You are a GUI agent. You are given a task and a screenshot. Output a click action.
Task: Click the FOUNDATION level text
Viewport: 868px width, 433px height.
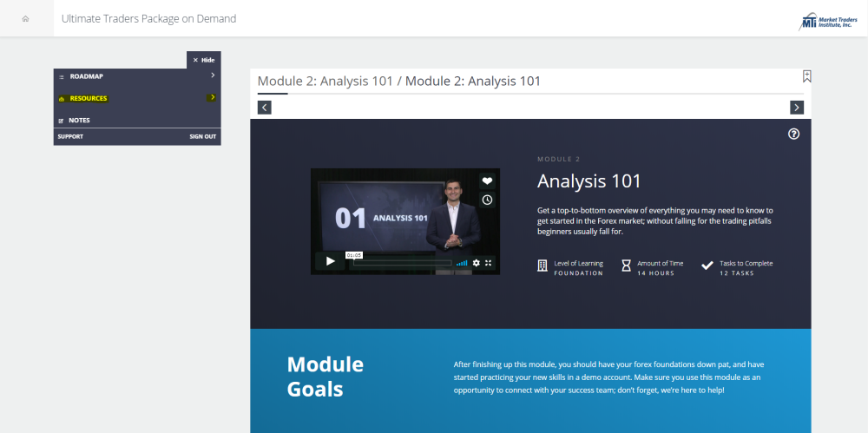click(578, 273)
